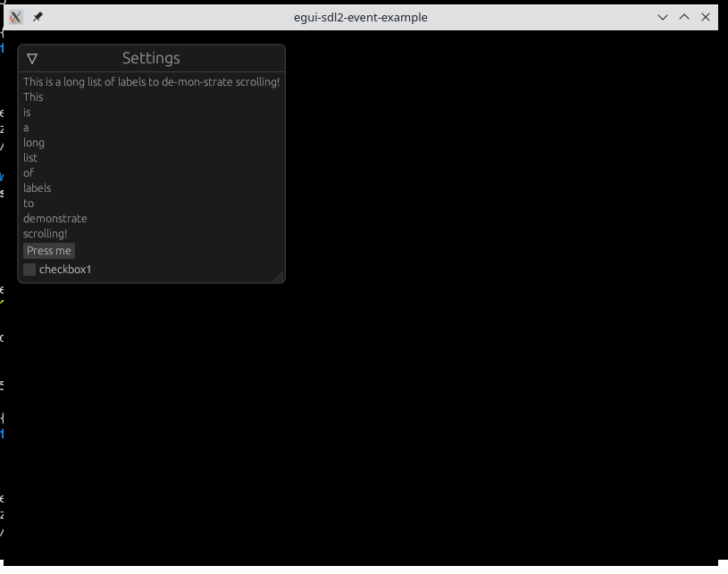Click the title bar reading egui-sdl2-event-example
The height and width of the screenshot is (574, 728).
click(x=360, y=17)
